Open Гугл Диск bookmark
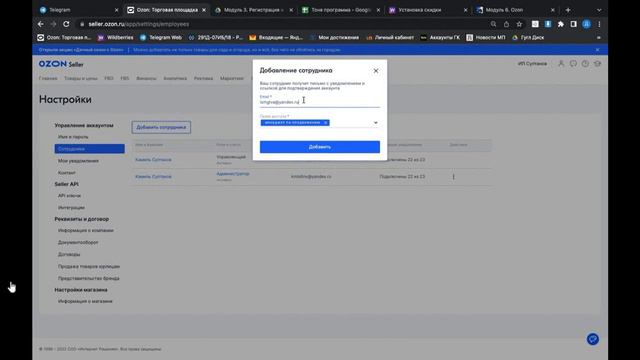This screenshot has height=360, width=640. [528, 38]
